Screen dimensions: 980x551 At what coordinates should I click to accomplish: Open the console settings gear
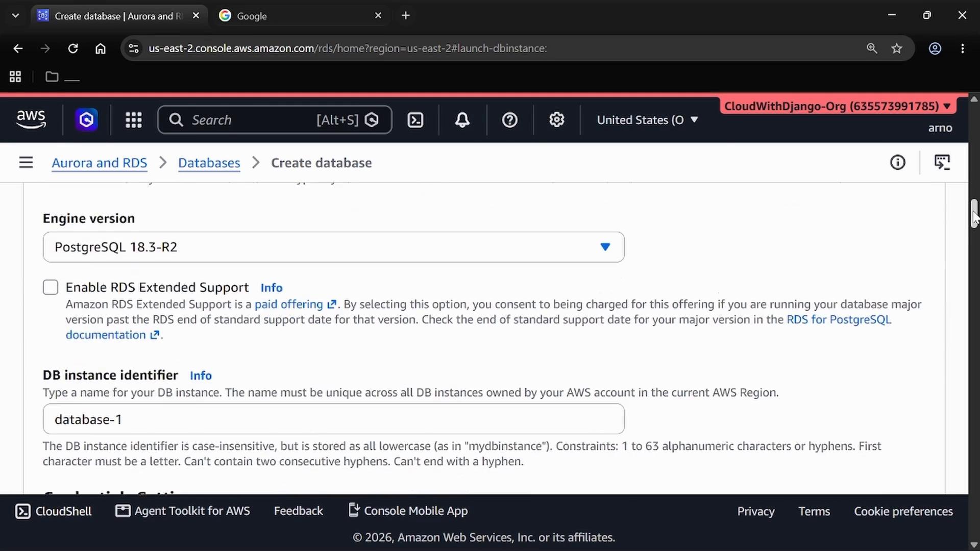tap(557, 120)
